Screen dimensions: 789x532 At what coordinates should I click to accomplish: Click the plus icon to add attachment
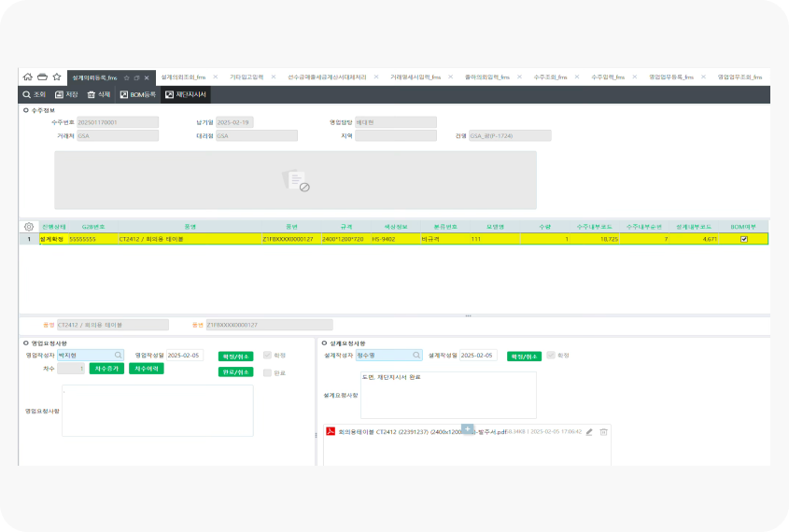point(468,427)
